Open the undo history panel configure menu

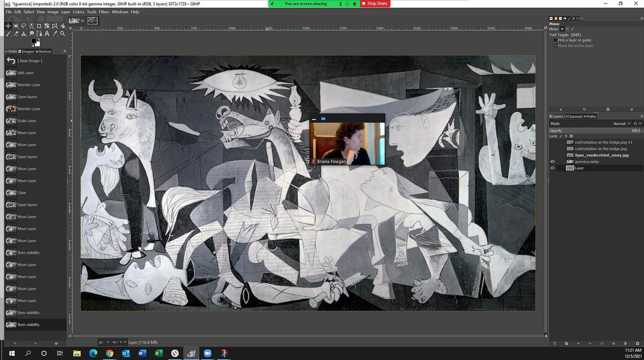pos(65,51)
